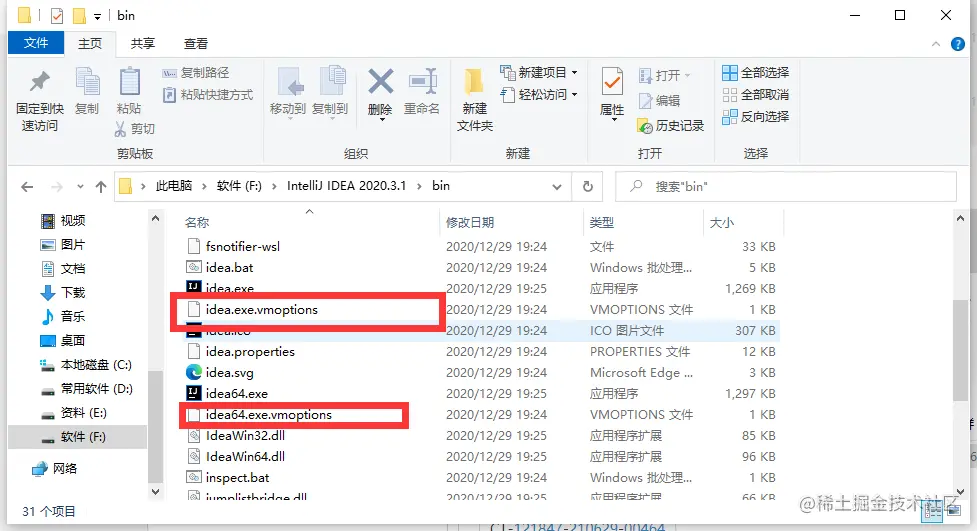Expand recent locations dropdown arrow
The image size is (977, 531).
(80, 186)
